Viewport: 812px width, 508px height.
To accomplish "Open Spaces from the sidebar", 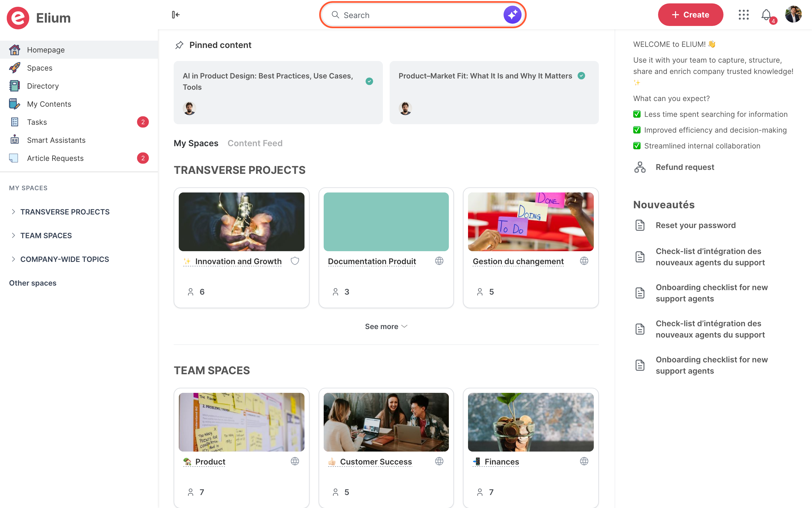I will [79, 68].
